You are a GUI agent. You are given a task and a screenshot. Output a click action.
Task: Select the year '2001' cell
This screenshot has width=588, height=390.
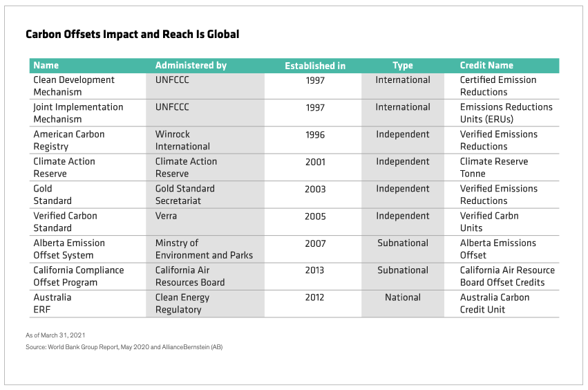(315, 162)
